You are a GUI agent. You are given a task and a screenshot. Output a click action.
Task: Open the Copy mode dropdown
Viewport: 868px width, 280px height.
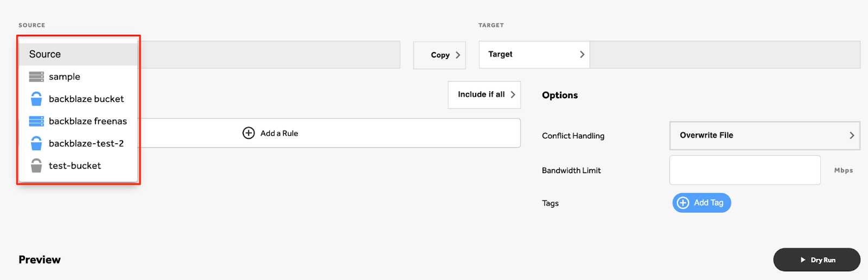pyautogui.click(x=439, y=55)
